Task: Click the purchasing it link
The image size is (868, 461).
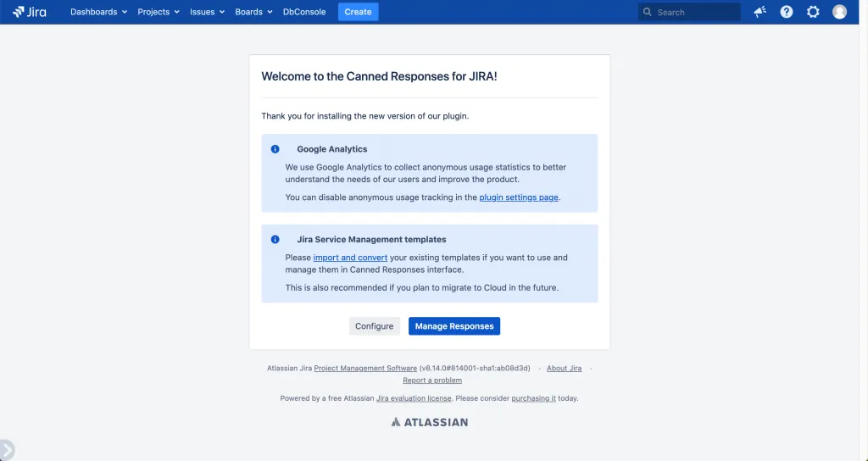Action: click(x=534, y=398)
